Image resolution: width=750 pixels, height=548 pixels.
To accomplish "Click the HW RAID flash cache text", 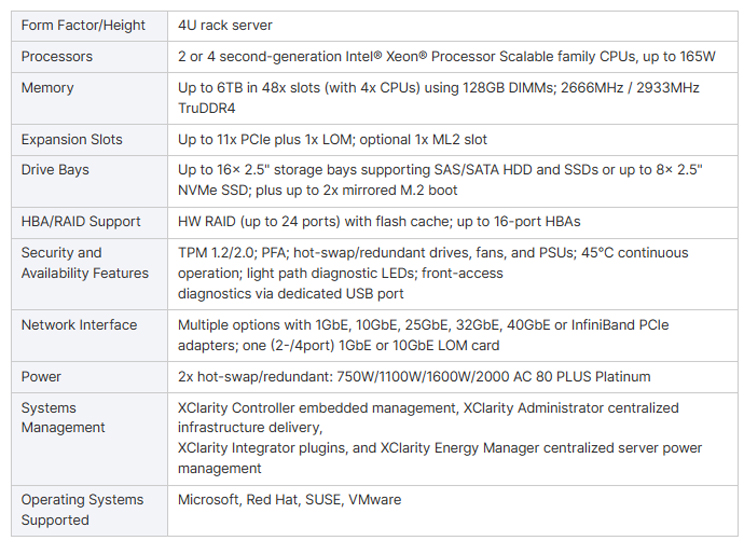I will tap(379, 222).
